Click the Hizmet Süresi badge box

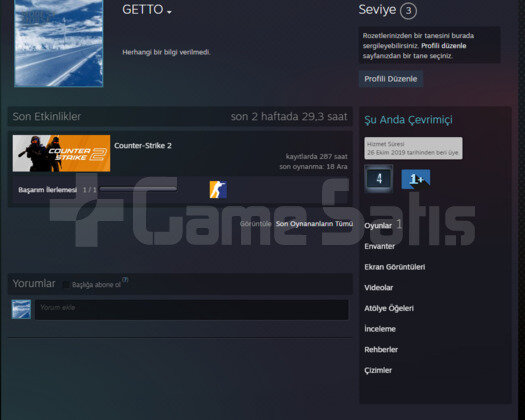[x=414, y=148]
